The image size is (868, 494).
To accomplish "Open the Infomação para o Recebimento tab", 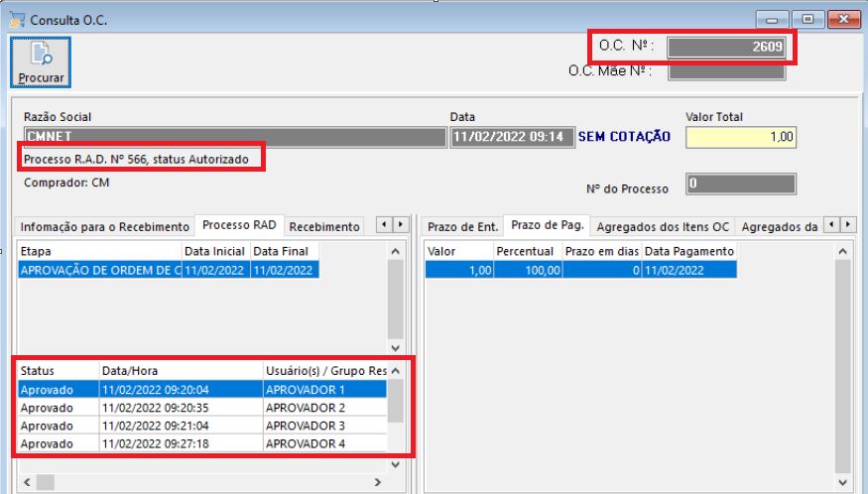I will click(104, 226).
